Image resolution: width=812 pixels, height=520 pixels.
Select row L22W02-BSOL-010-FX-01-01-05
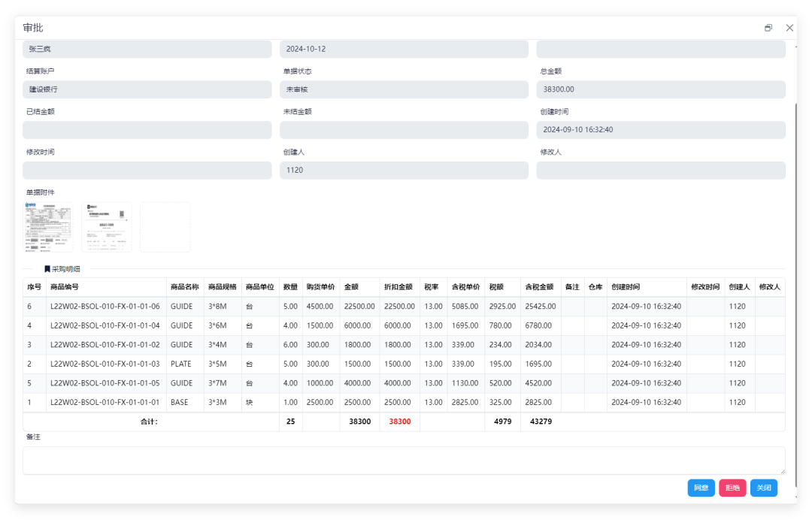[404, 383]
